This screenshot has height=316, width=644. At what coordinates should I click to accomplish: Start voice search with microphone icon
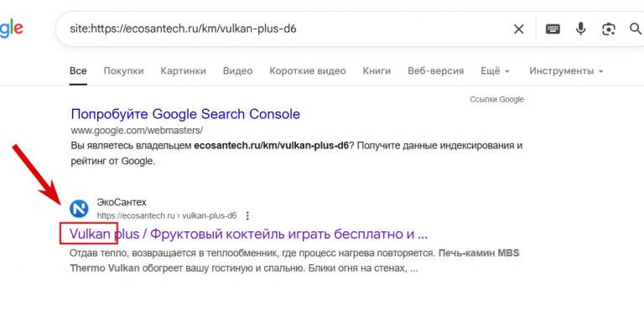point(581,28)
